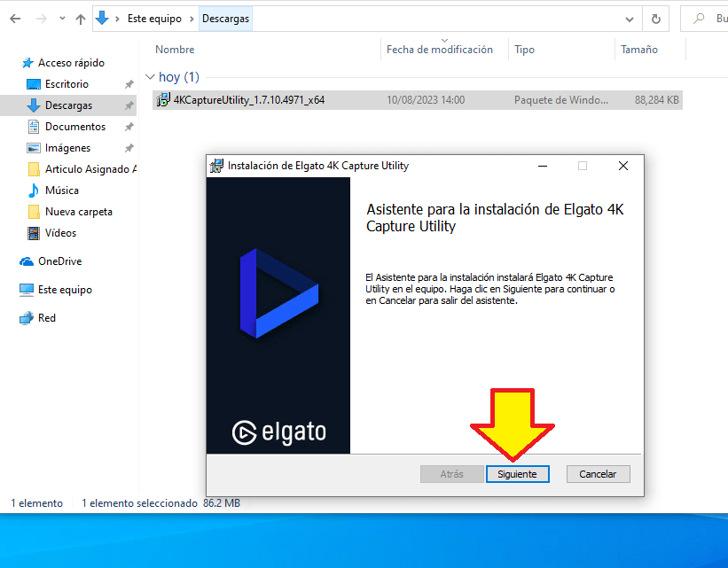Cancel the Elgato installation wizard
The height and width of the screenshot is (568, 728).
[598, 474]
